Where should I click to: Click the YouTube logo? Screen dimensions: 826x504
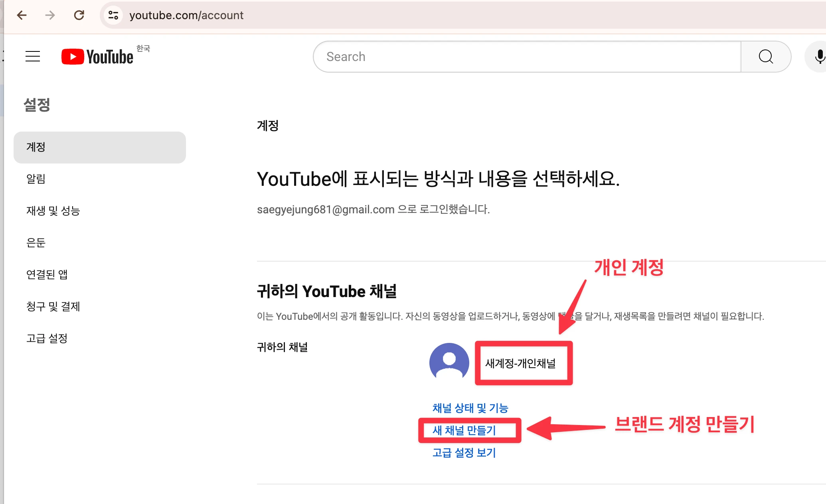coord(97,57)
